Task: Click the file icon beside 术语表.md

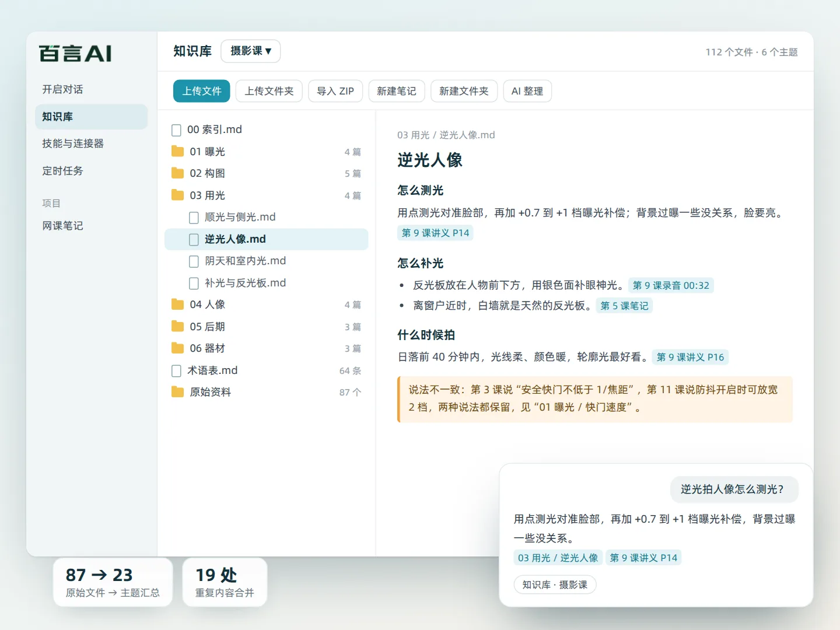Action: point(176,370)
